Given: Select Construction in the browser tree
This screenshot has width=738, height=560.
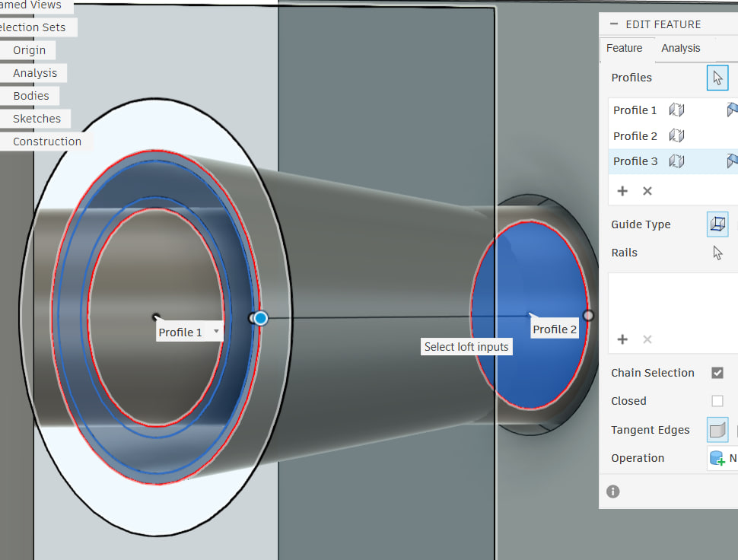Looking at the screenshot, I should [47, 142].
